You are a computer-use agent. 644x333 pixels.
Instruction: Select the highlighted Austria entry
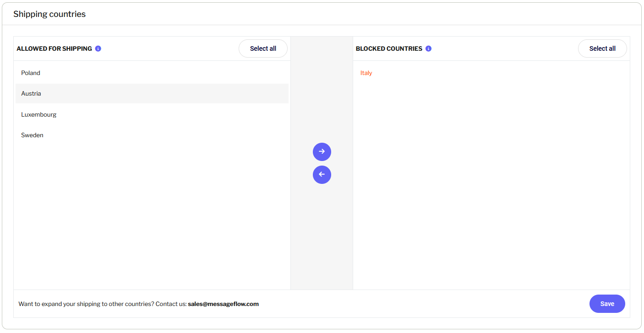31,93
